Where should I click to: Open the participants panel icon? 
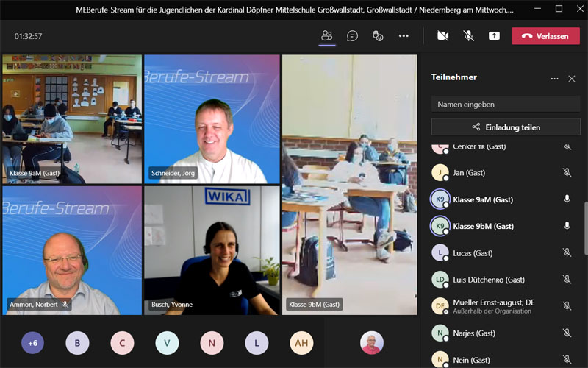(x=327, y=35)
